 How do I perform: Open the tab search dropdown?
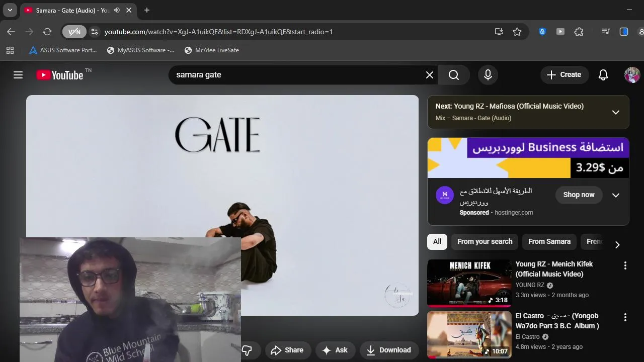tap(10, 10)
